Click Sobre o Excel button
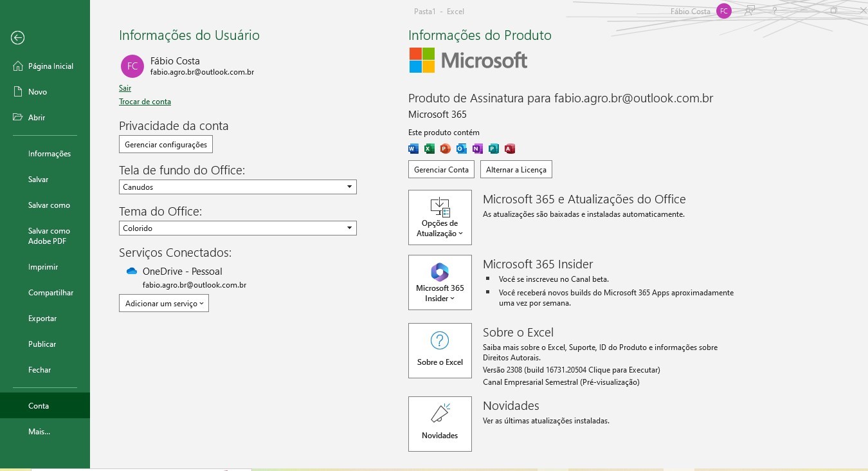This screenshot has height=471, width=868. tap(440, 351)
